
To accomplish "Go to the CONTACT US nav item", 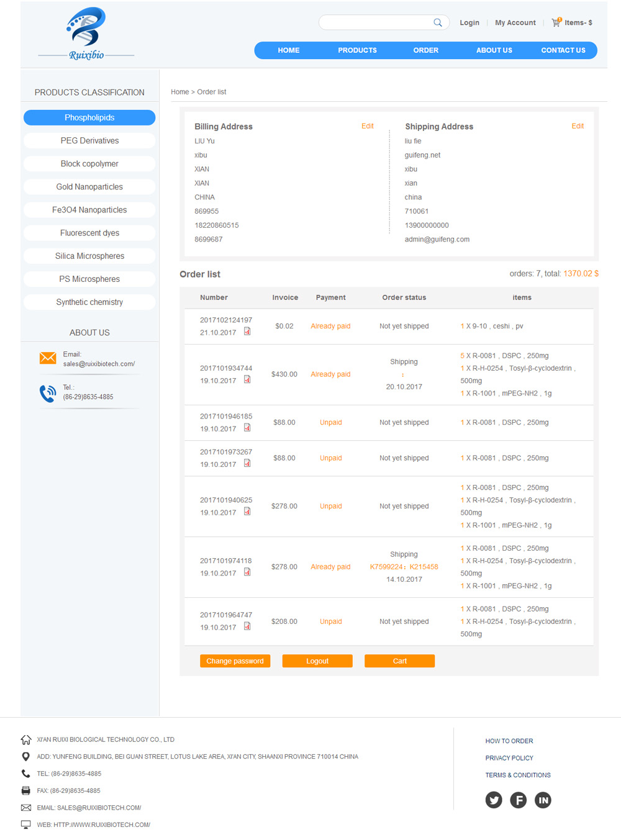I will 563,50.
